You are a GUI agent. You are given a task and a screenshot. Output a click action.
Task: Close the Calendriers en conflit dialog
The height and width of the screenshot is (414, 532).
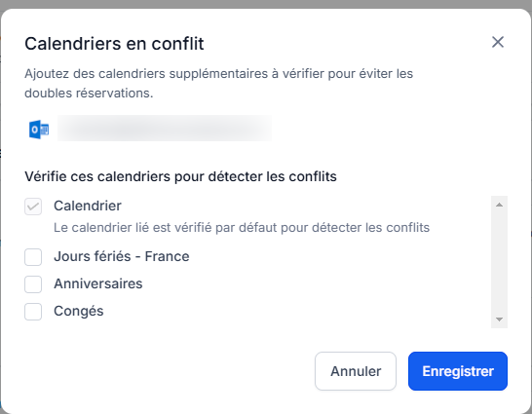(498, 42)
